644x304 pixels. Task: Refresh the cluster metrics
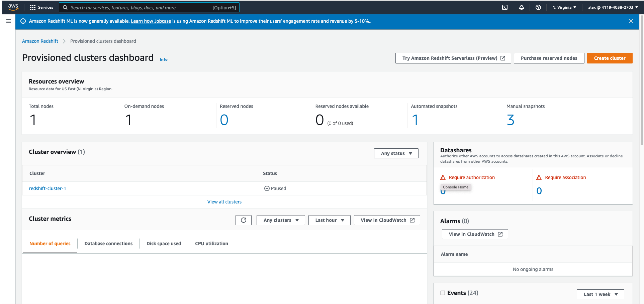click(244, 220)
